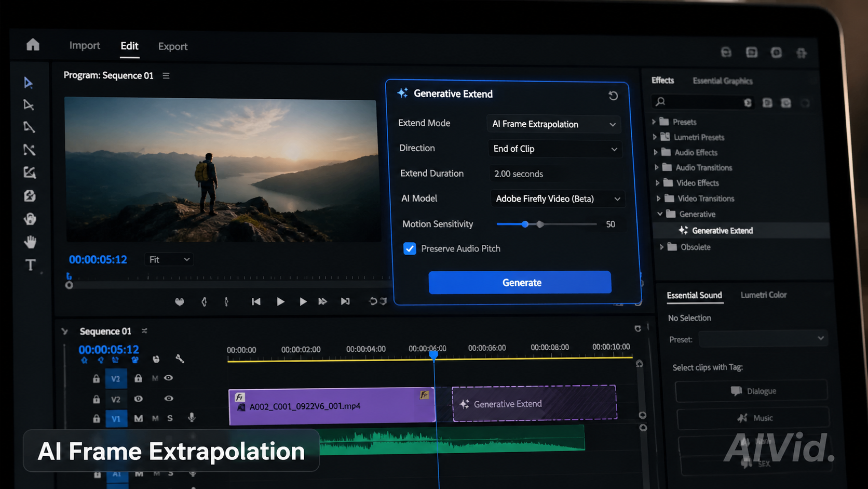Select Generative Extend in Effects list
Viewport: 868px width, 489px height.
click(x=722, y=231)
